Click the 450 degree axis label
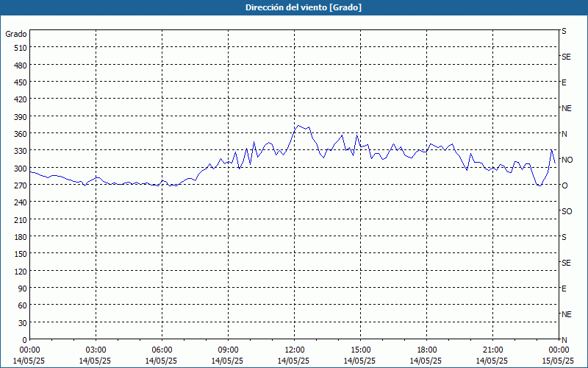588x368 pixels. tap(21, 82)
